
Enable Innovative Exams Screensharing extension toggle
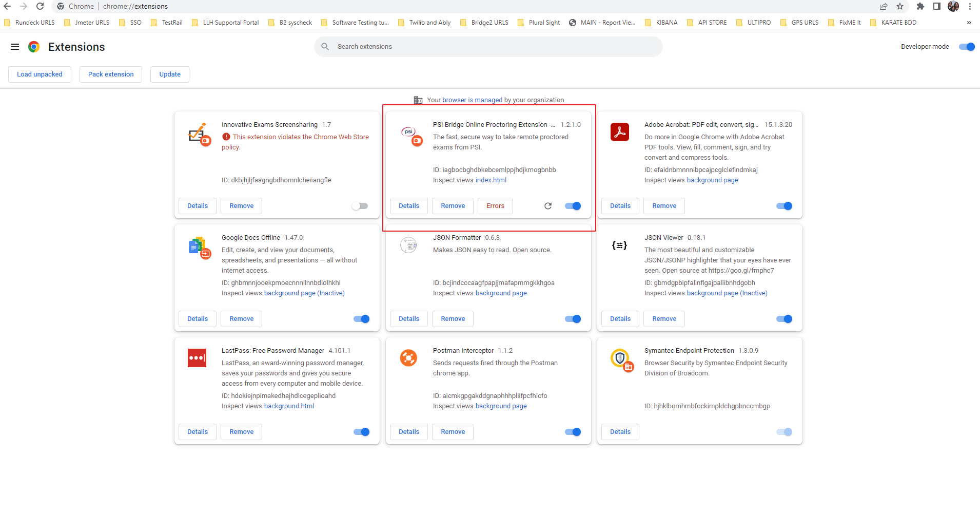[360, 206]
